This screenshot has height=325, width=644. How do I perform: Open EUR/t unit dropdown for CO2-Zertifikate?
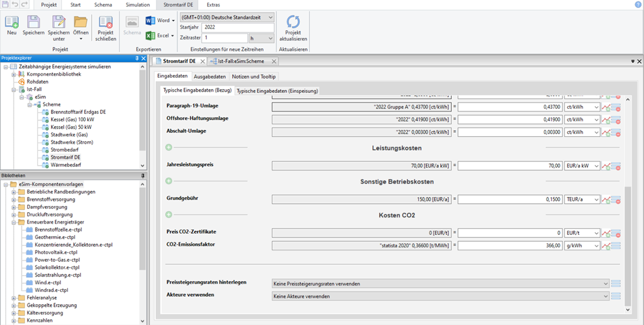point(582,233)
